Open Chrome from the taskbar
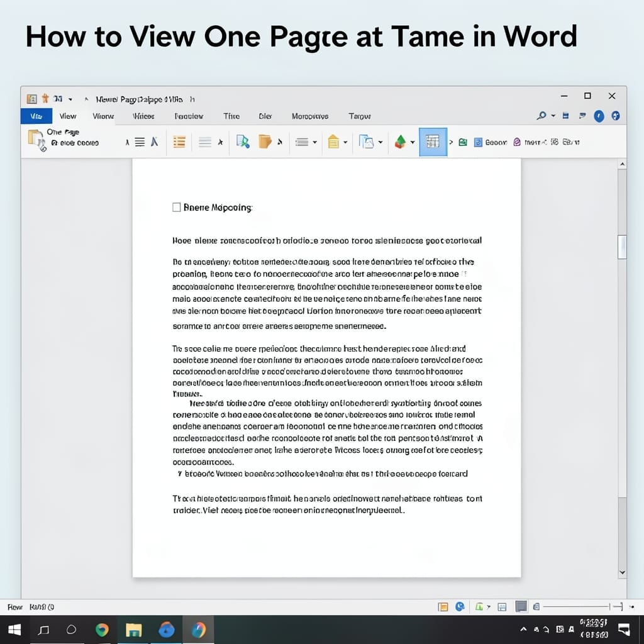 [102, 629]
